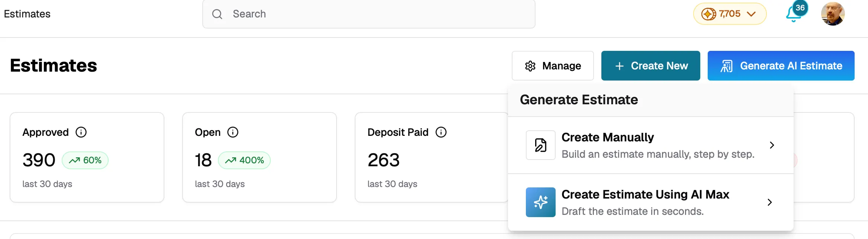Screen dimensions: 868x239
Task: Click the Create New button
Action: (x=651, y=66)
